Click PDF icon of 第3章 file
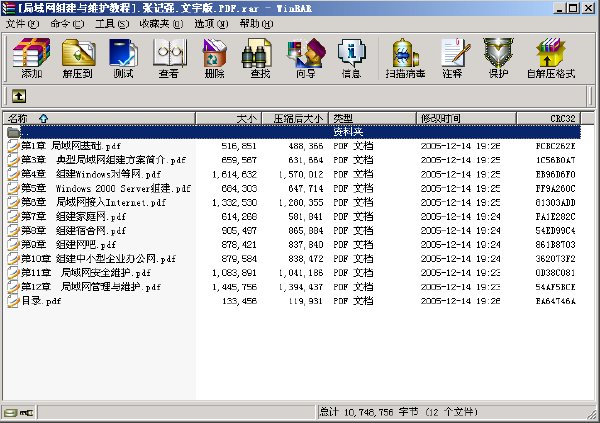This screenshot has height=423, width=600. tap(13, 160)
